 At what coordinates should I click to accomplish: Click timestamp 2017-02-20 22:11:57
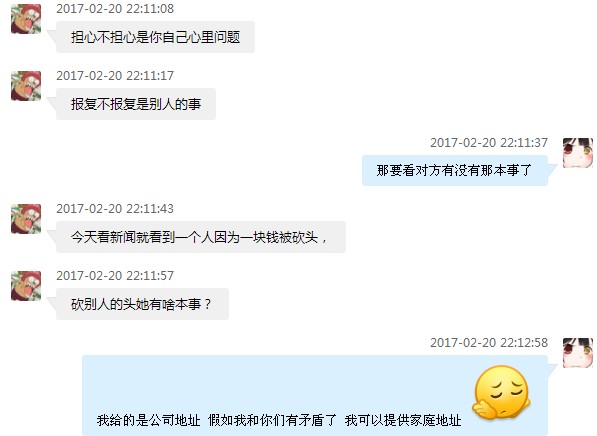tap(115, 275)
